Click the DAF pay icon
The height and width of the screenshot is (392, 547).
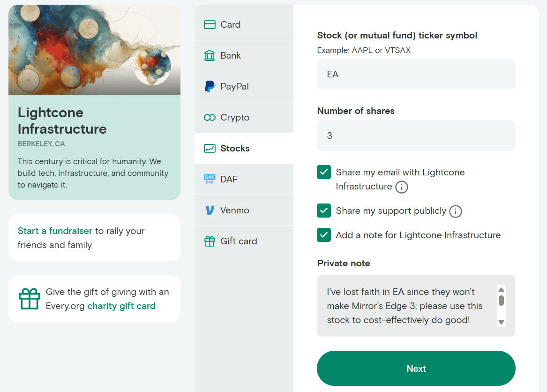click(x=210, y=179)
